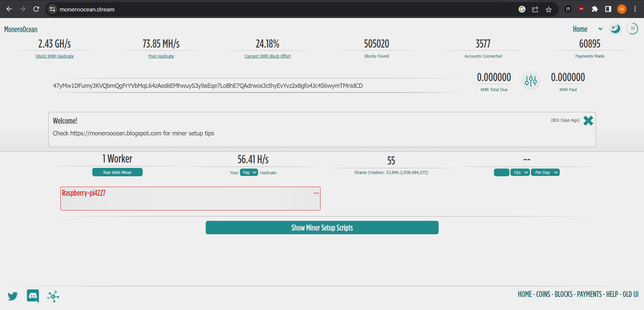
Task: Go to PAYMENTS in footer
Action: [x=589, y=294]
